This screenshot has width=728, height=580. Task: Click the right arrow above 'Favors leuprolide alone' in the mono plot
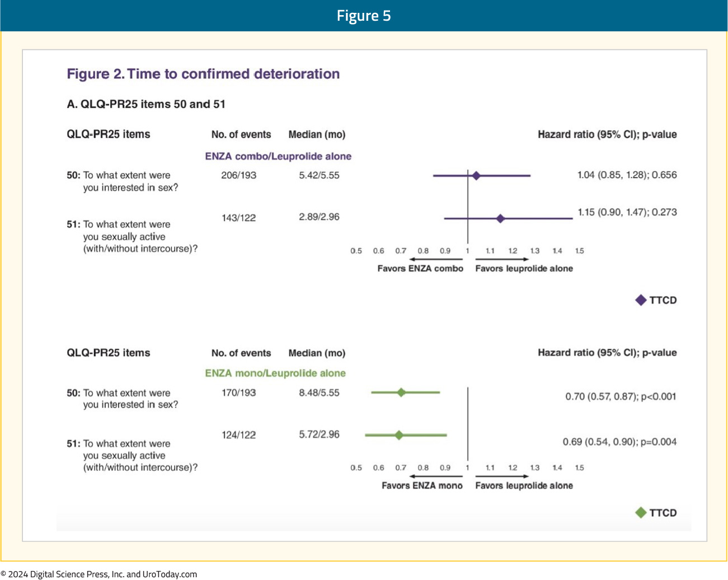click(502, 476)
